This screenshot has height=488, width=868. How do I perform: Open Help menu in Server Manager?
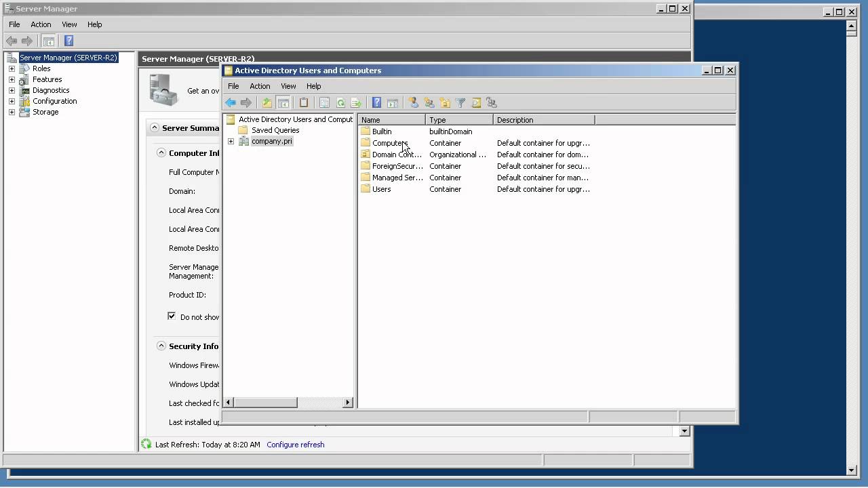point(94,24)
